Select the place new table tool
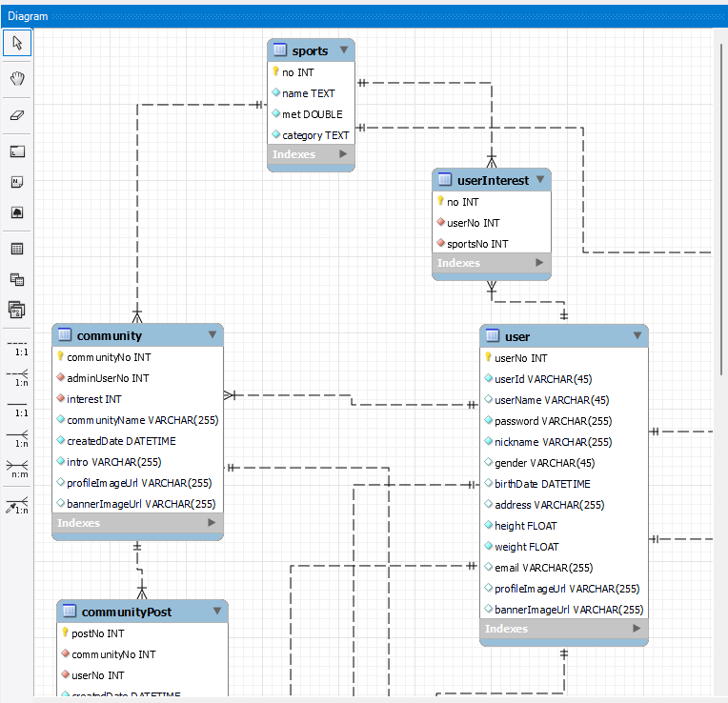Screen dimensions: 728x703 coord(17,249)
